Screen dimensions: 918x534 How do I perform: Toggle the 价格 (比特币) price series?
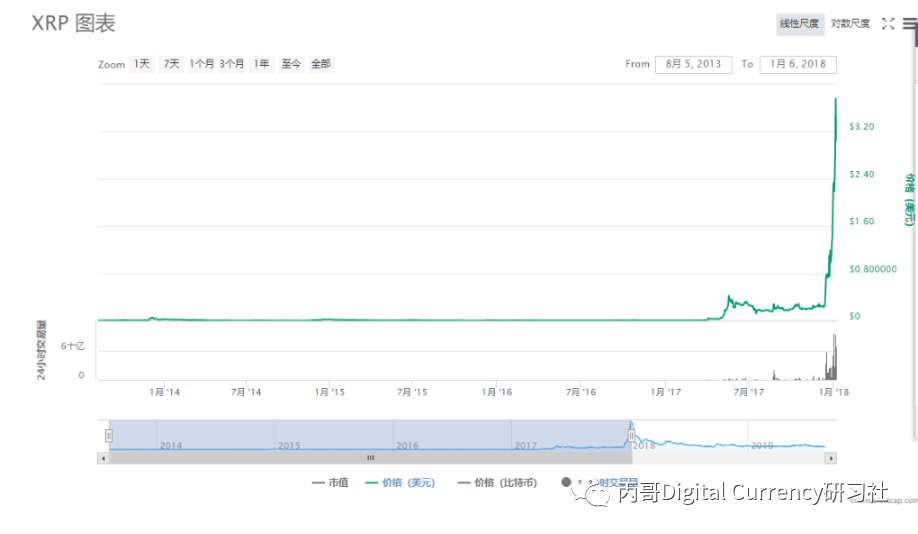(x=497, y=483)
